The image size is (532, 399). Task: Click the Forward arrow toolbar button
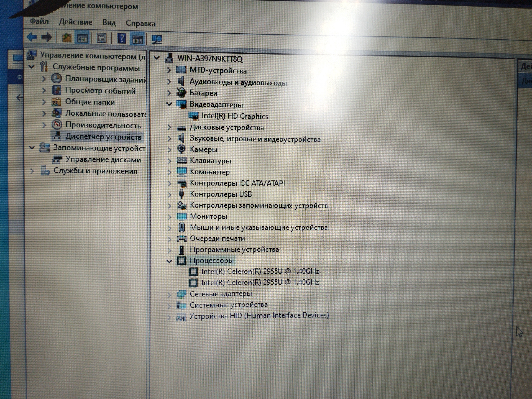coord(46,37)
